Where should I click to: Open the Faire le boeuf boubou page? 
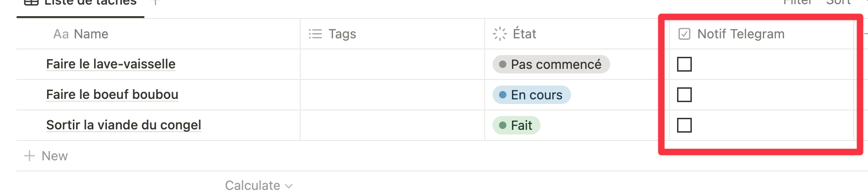tap(112, 95)
